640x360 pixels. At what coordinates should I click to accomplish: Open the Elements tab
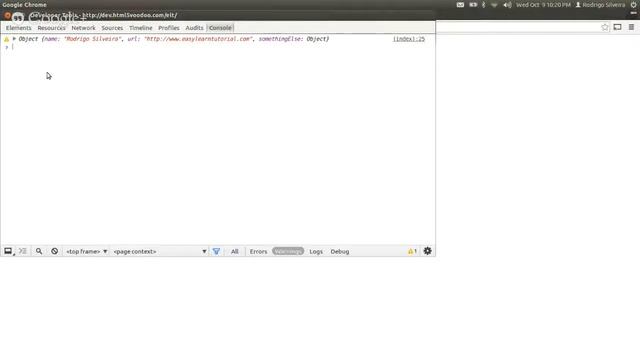pos(18,28)
